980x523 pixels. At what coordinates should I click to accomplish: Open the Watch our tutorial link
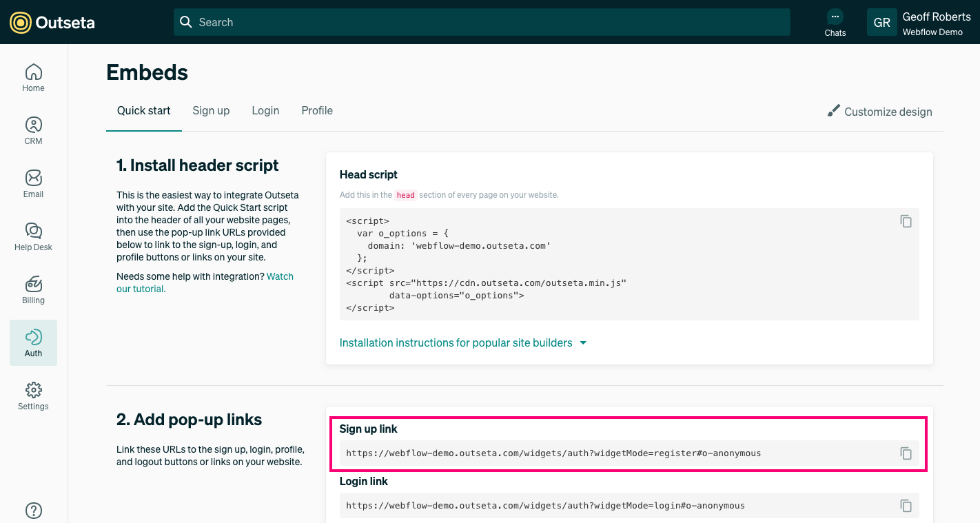(280, 276)
